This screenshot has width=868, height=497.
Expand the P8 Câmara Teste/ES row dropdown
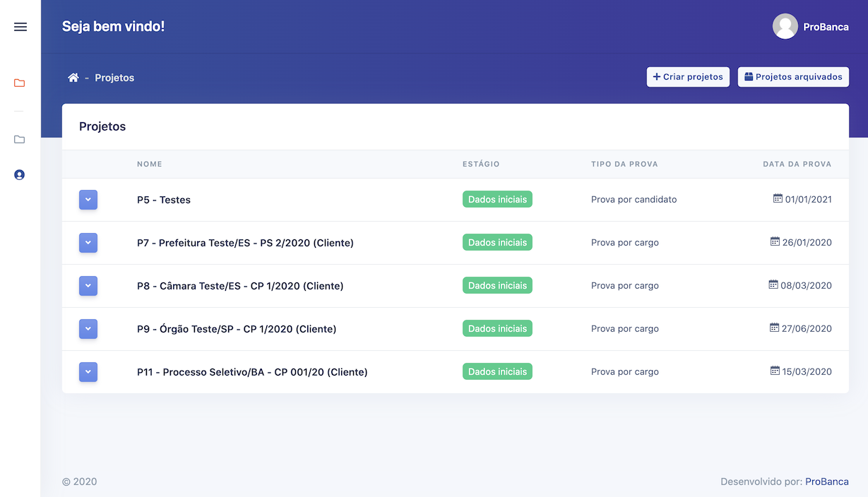88,286
